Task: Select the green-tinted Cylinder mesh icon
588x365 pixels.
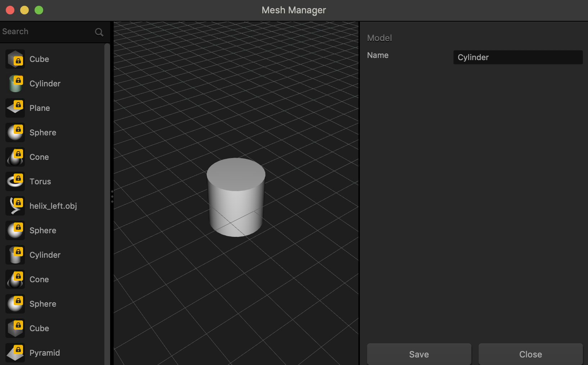Action: pos(15,84)
